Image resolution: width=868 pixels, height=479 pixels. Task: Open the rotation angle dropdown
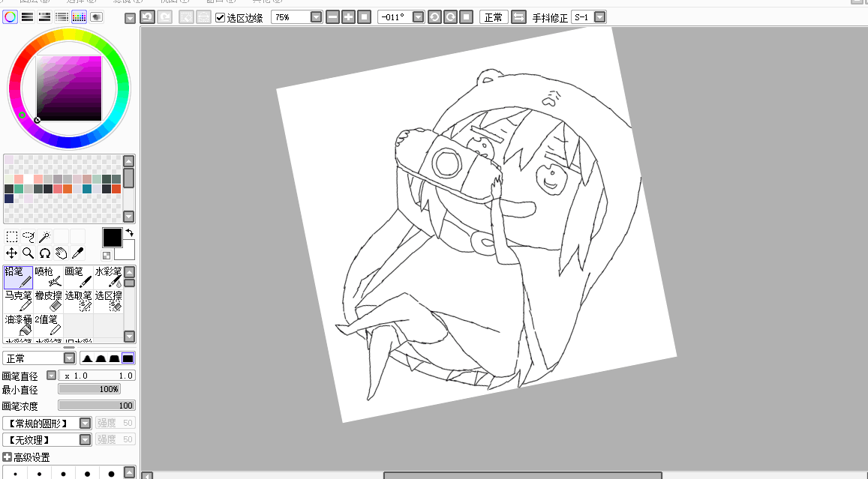click(x=419, y=17)
